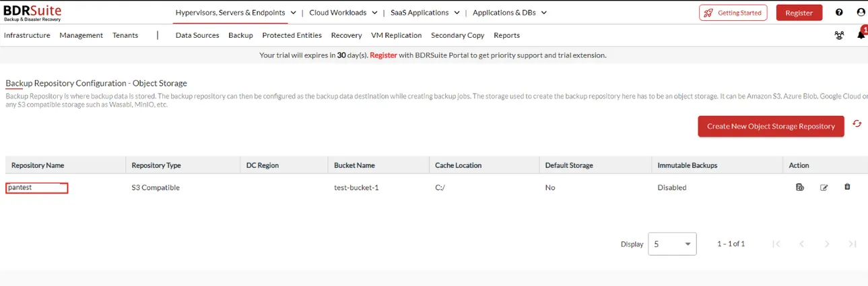This screenshot has width=868, height=286.
Task: Click the red Register button
Action: coord(799,12)
